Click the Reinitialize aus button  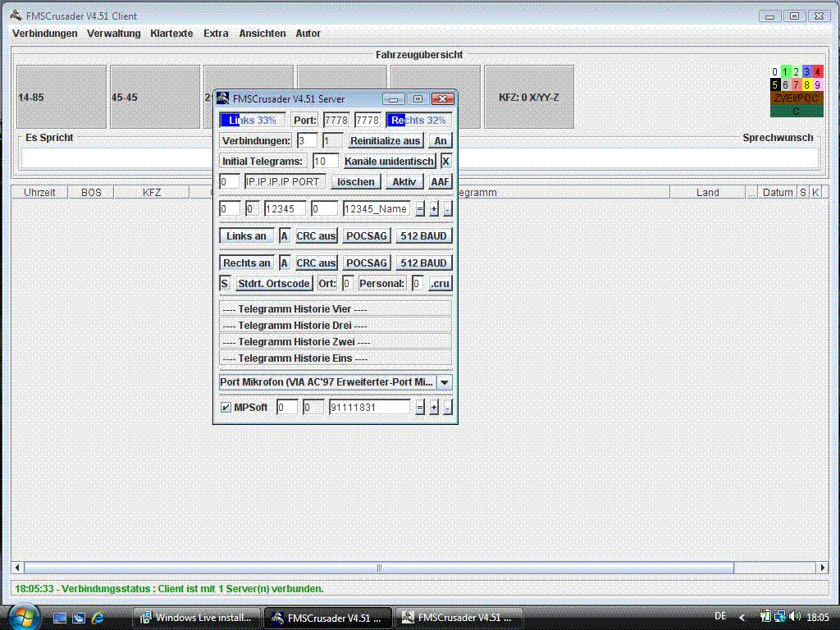tap(385, 141)
